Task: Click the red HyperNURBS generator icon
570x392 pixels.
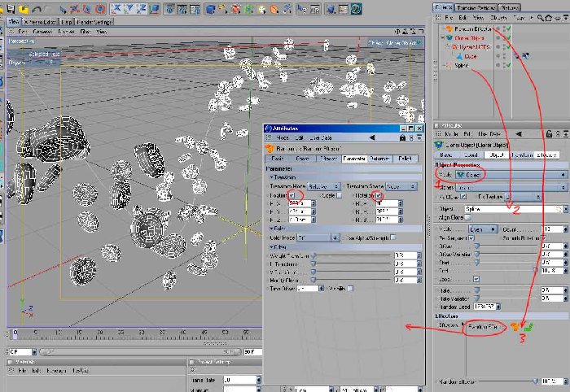Action: pos(236,8)
